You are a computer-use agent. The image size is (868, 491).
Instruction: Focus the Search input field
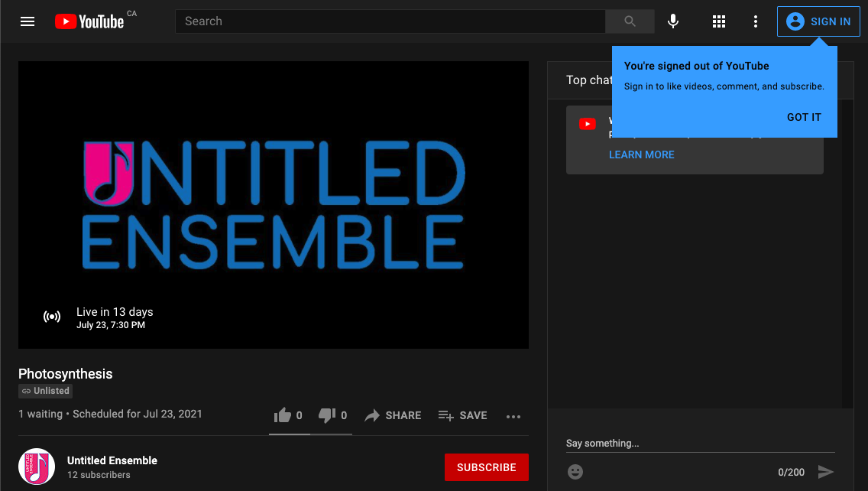point(390,21)
